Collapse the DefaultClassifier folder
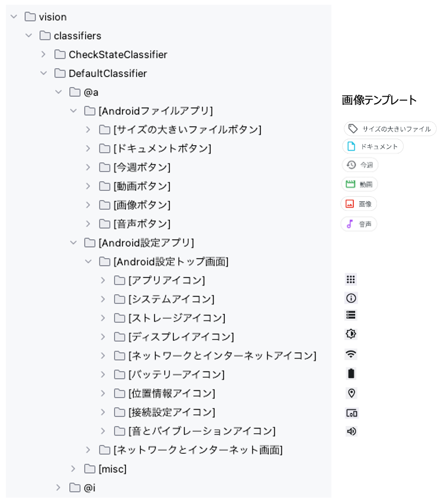 click(x=44, y=73)
